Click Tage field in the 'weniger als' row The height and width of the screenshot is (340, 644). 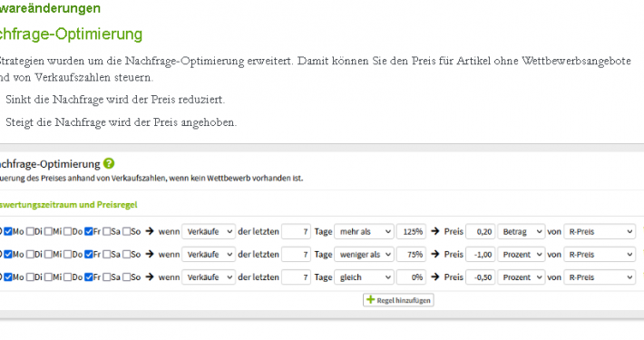(x=296, y=255)
